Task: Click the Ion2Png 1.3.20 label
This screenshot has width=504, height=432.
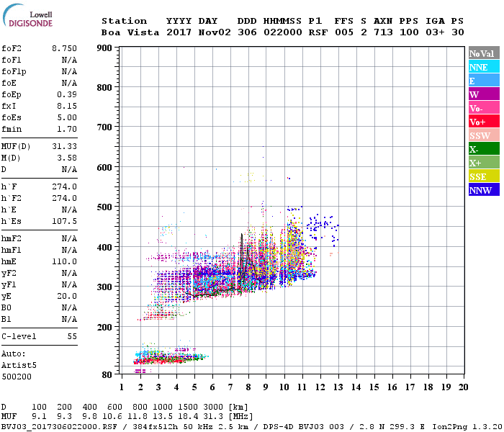Action: pyautogui.click(x=467, y=426)
